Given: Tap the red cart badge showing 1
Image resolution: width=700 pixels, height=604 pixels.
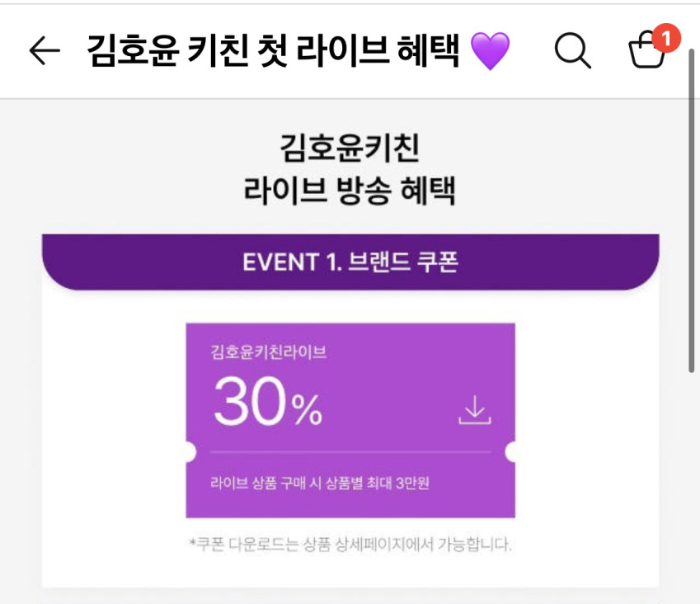Looking at the screenshot, I should (665, 38).
